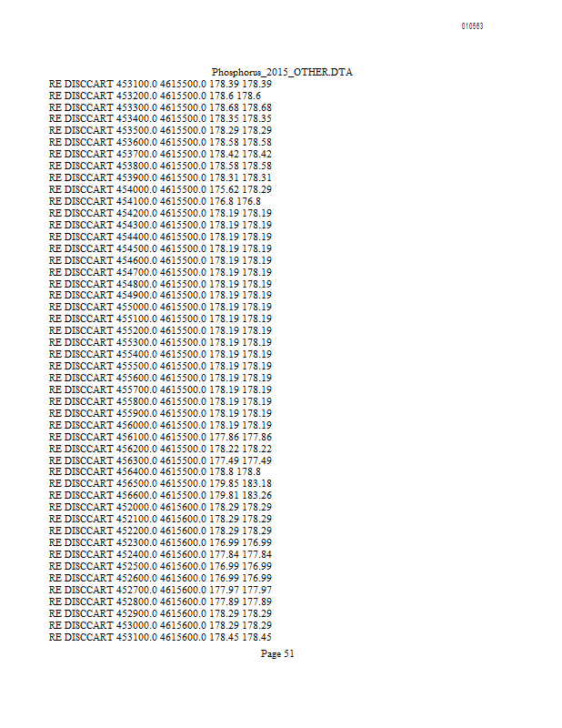Image resolution: width=562 pixels, height=728 pixels.
Task: Select line 453300.0 4615500.0 178.68
Action: [160, 107]
